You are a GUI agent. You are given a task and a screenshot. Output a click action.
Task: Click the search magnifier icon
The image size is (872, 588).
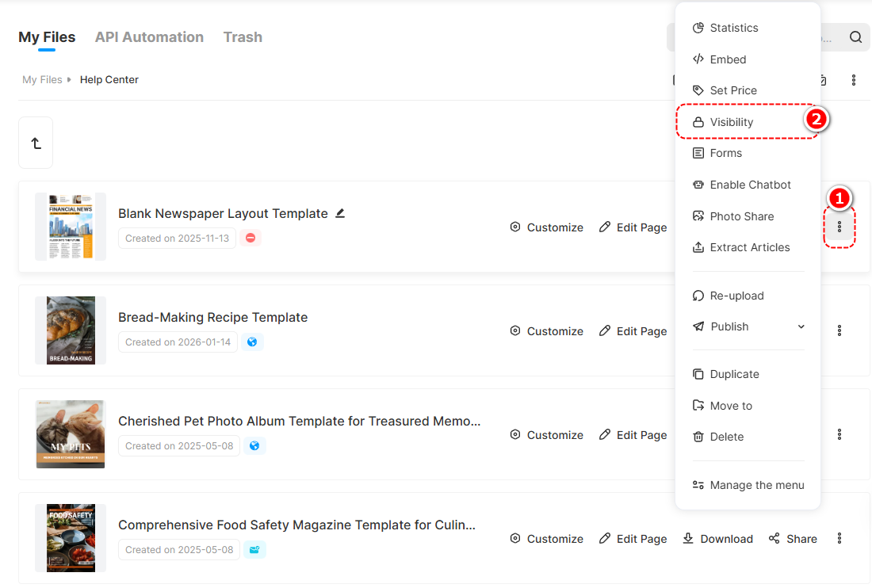click(x=855, y=37)
